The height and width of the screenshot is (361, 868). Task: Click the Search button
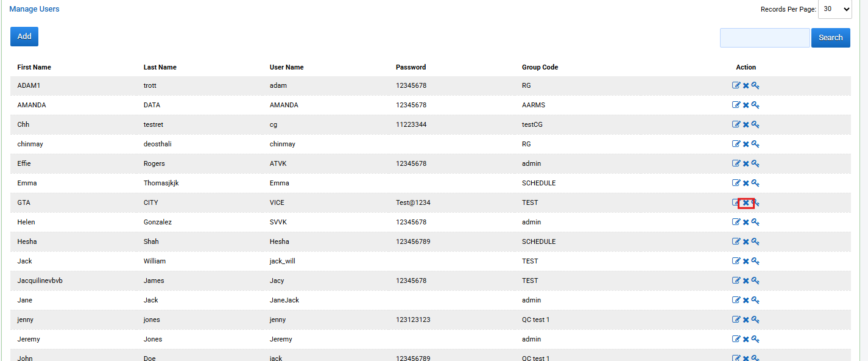830,38
